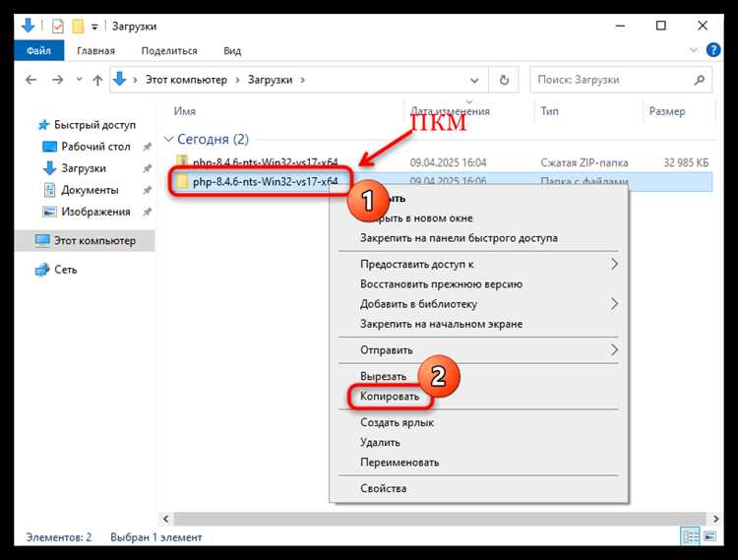Expand the chevron after Загрузки in address bar
Screen dimensions: 738x560
tap(302, 80)
